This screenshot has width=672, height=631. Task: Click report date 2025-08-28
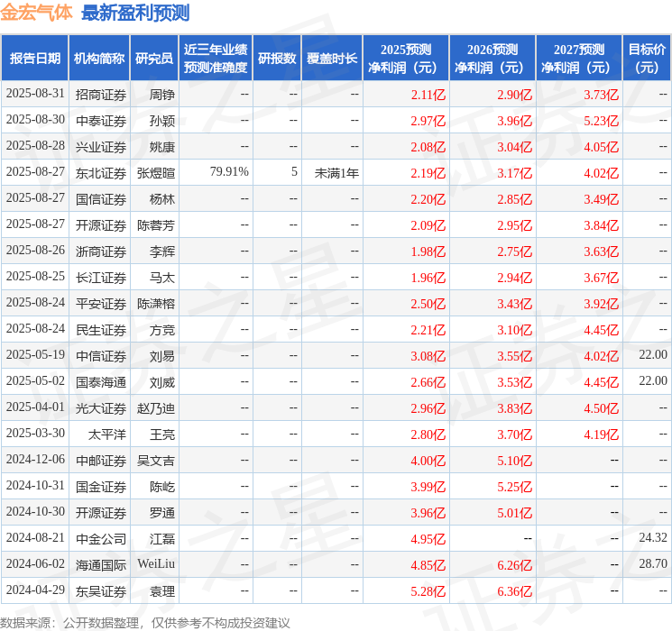tap(35, 146)
